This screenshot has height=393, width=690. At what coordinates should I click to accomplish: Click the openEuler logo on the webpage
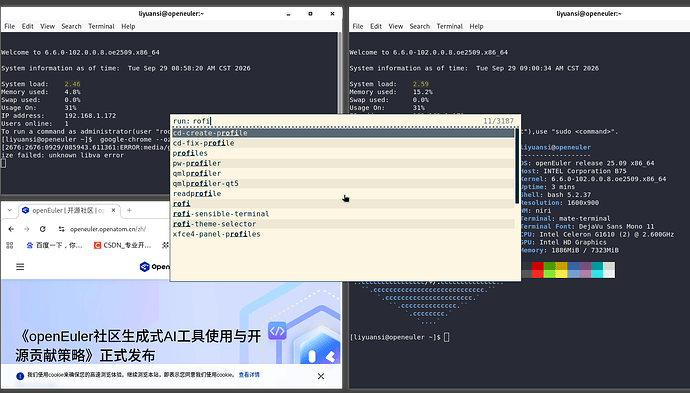click(154, 267)
